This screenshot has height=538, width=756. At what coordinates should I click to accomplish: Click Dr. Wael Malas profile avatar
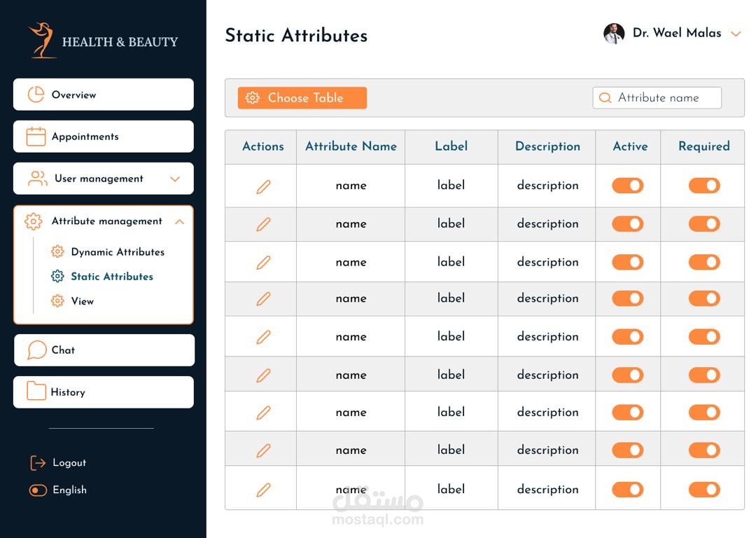coord(614,34)
